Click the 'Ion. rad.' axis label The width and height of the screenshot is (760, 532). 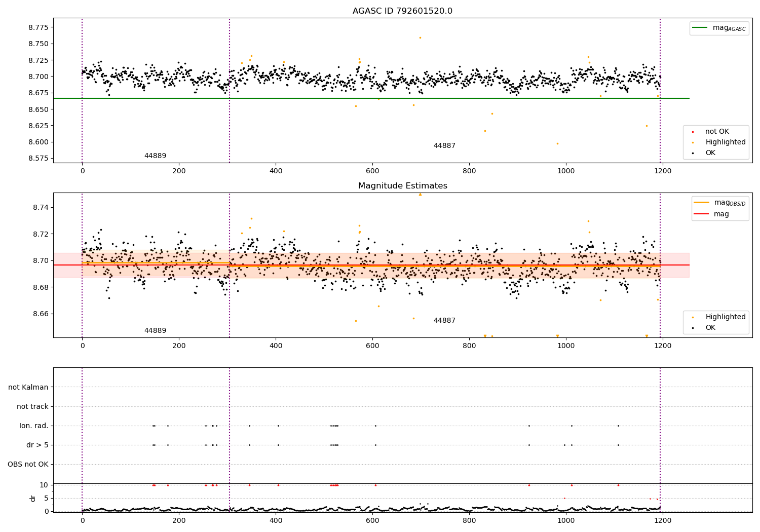tap(34, 426)
